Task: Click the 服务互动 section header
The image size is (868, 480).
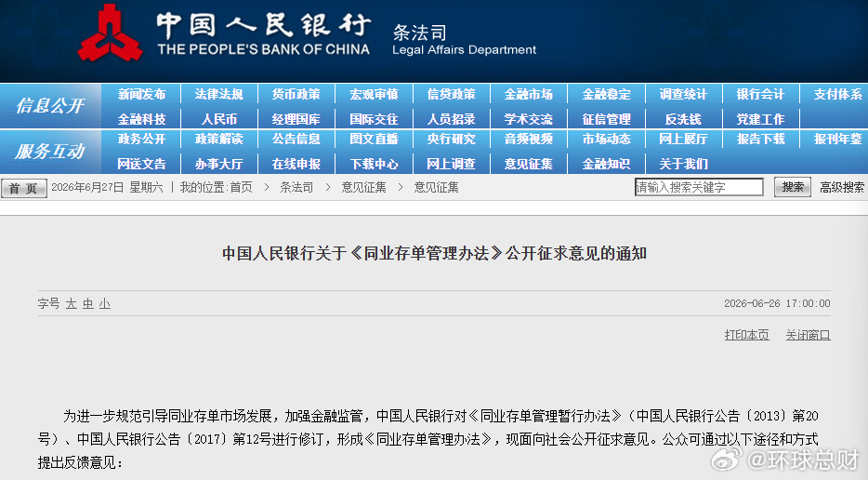Action: pyautogui.click(x=50, y=152)
